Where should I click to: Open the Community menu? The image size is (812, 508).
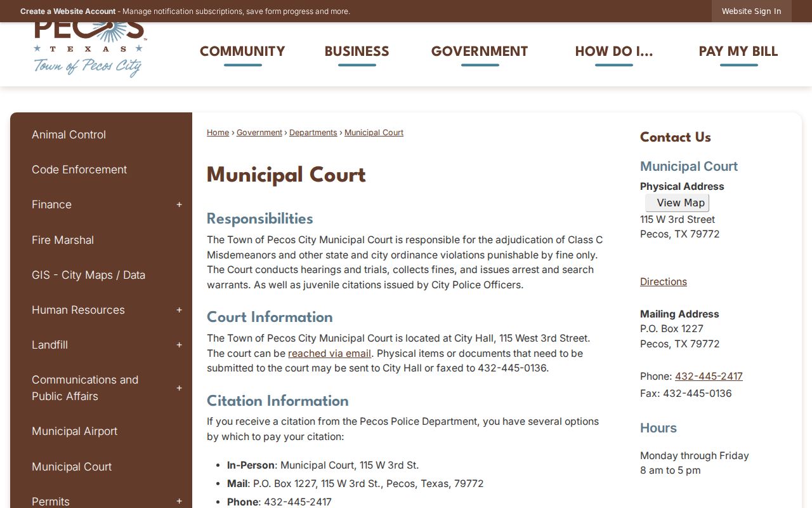[x=242, y=51]
